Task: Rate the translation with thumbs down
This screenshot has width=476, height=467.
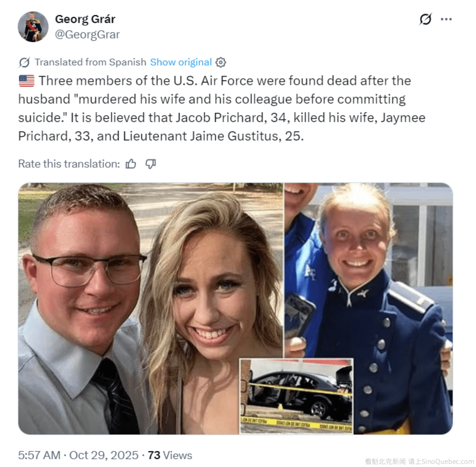Action: (x=150, y=164)
